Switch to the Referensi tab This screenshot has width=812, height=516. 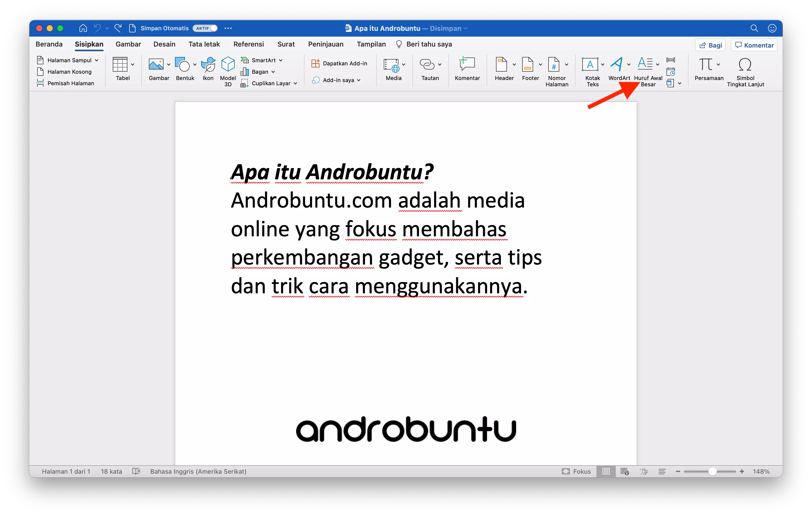pos(249,44)
